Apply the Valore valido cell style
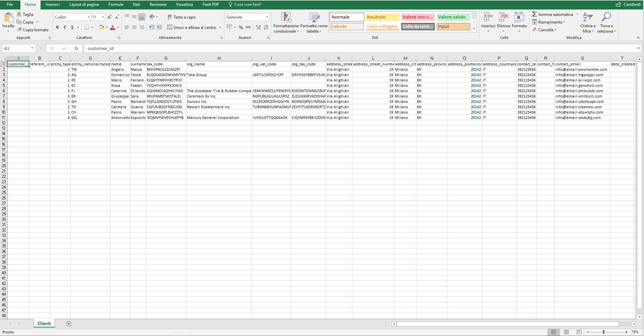This screenshot has height=336, width=644. click(452, 17)
